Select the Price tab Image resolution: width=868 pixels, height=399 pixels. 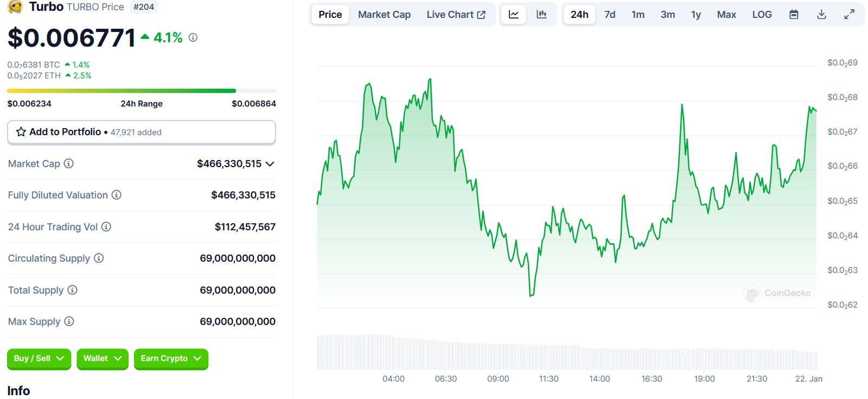pyautogui.click(x=330, y=15)
